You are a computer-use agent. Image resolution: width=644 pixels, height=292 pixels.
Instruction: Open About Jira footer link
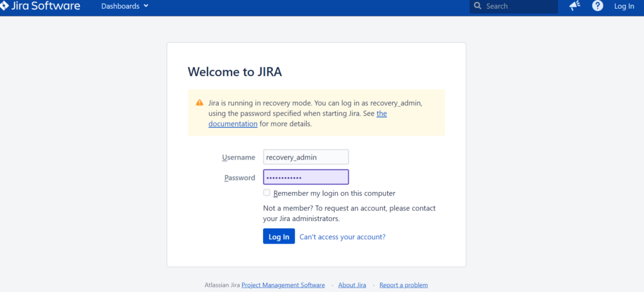tap(352, 285)
